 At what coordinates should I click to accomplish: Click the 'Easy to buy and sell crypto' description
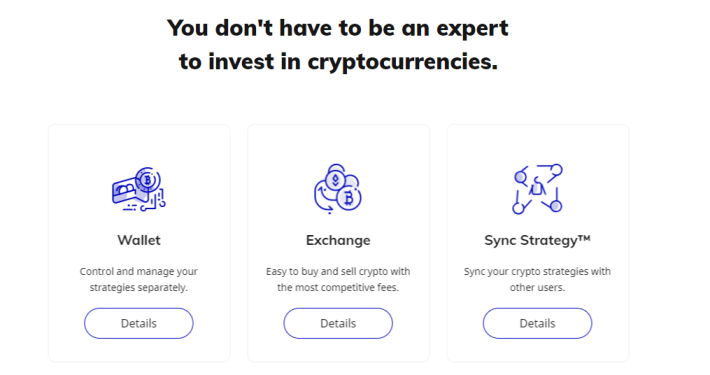[338, 279]
